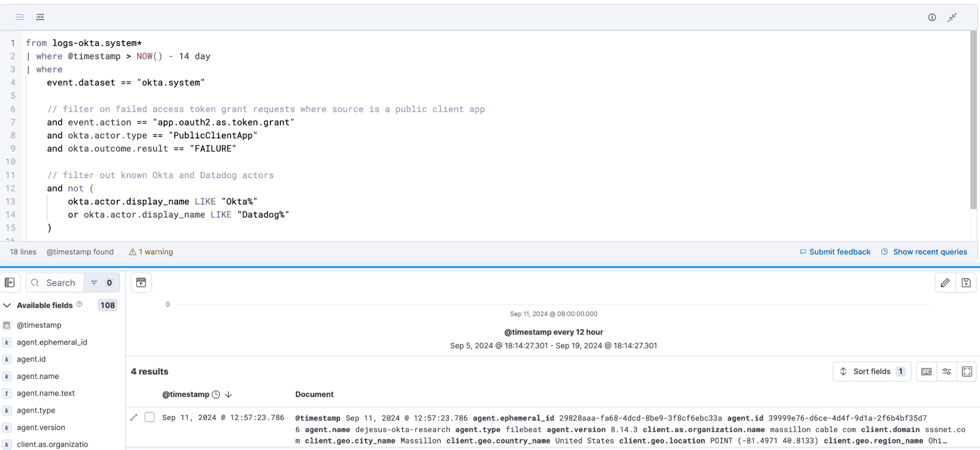Expand the first document details view
Image resolution: width=980 pixels, height=450 pixels.
134,417
